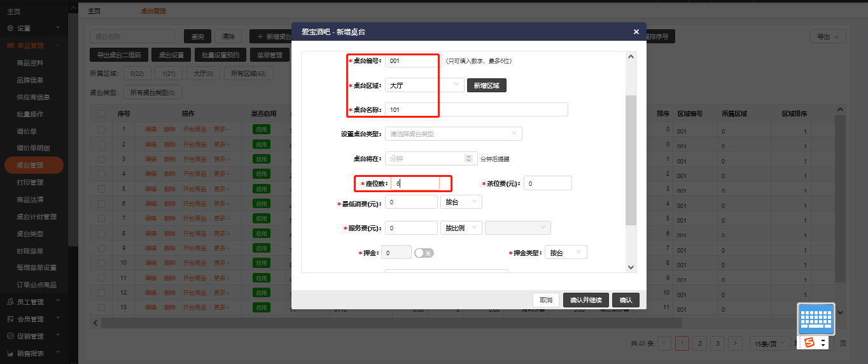Image resolution: width=868 pixels, height=364 pixels.
Task: Filter by 所有区域(43)
Action: pos(248,74)
